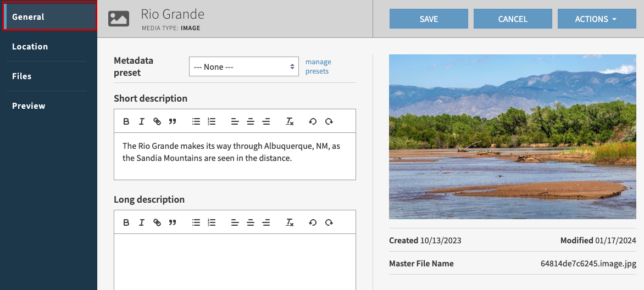Bold text in Long description toolbar
The height and width of the screenshot is (290, 644).
tap(126, 222)
